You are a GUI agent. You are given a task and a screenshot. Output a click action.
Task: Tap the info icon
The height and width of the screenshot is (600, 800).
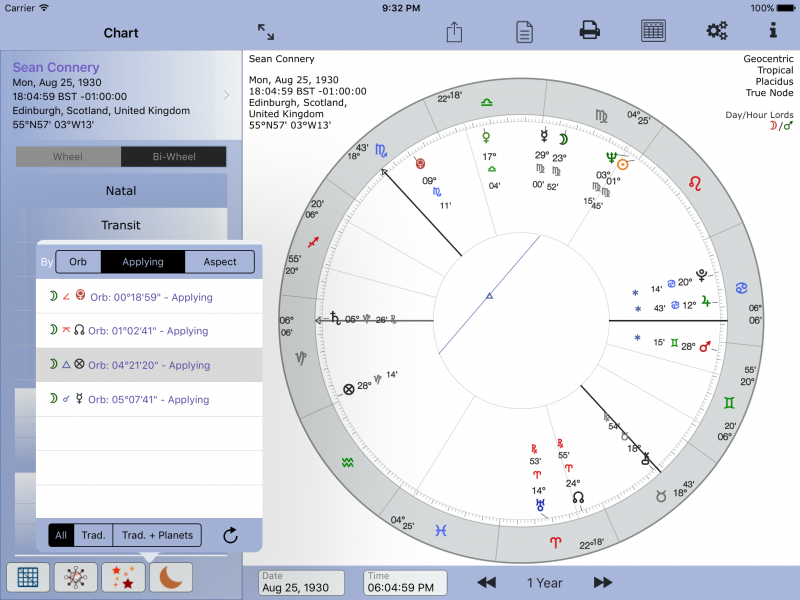coord(772,31)
